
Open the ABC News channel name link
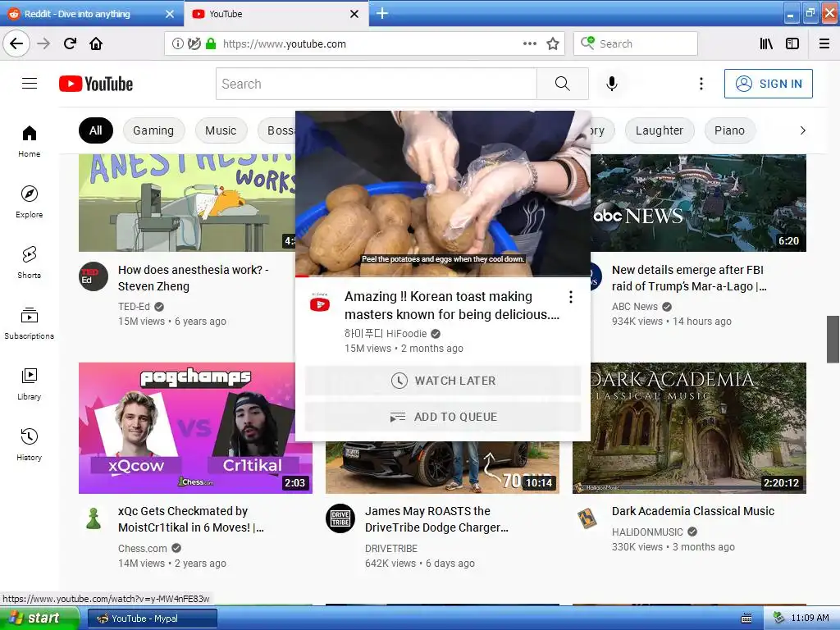click(x=635, y=307)
